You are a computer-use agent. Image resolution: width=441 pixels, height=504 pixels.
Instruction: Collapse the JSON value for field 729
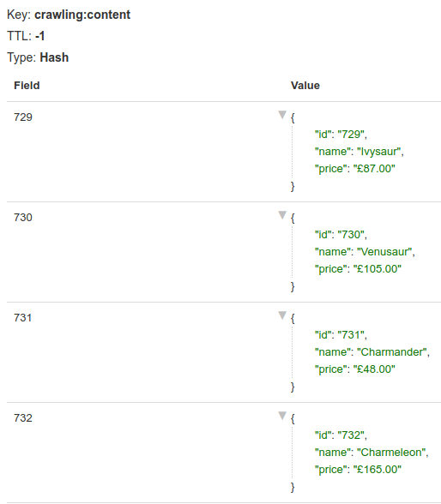282,115
